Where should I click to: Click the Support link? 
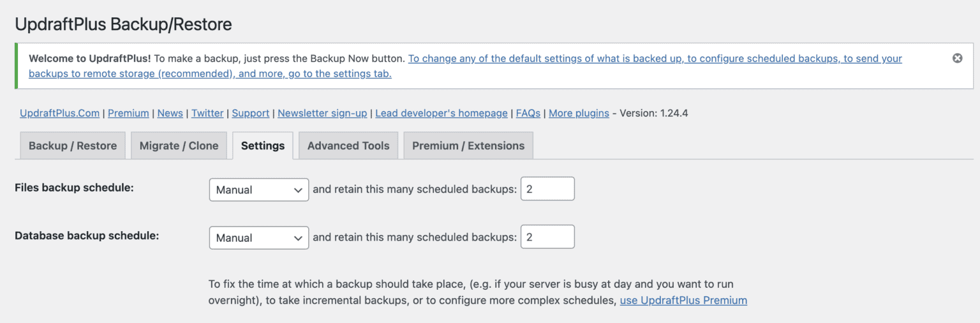tap(251, 113)
